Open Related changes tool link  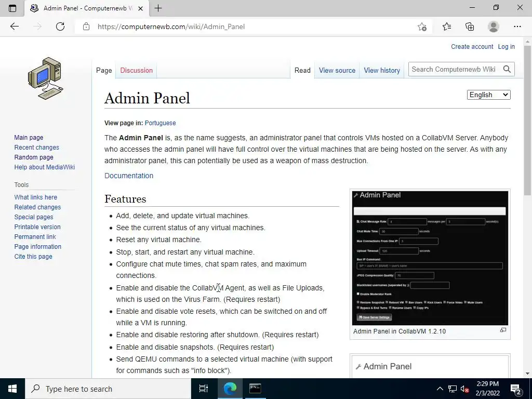(x=37, y=207)
